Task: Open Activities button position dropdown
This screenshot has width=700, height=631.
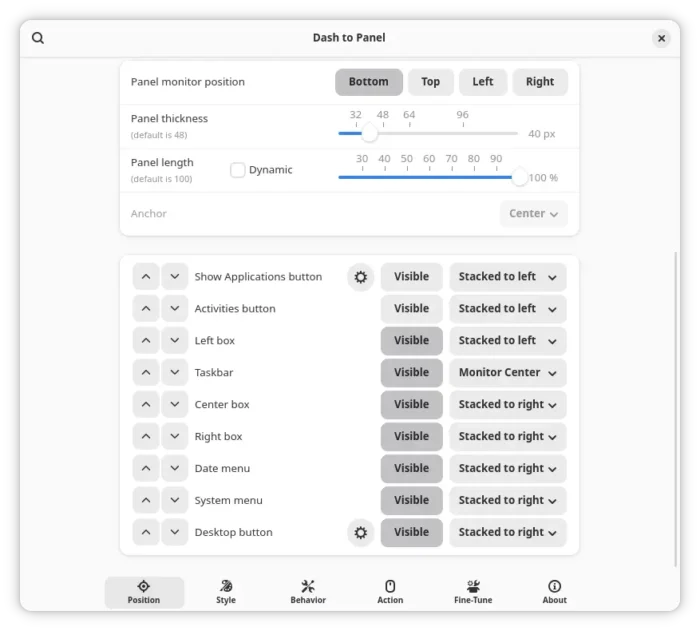Action: [508, 309]
